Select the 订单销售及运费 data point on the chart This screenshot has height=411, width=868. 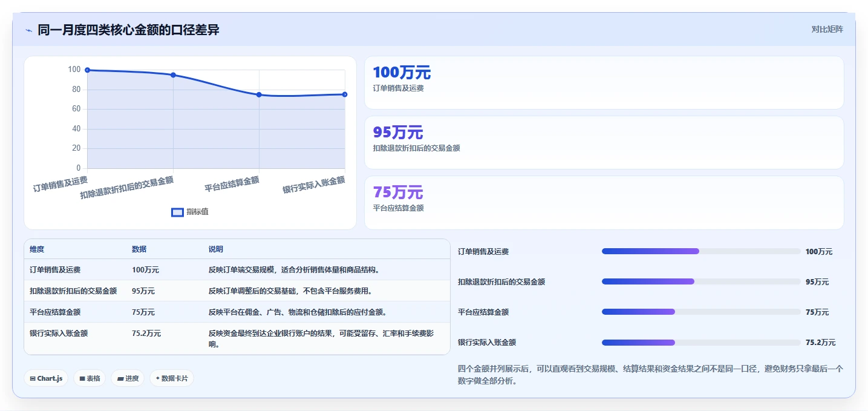[x=88, y=70]
